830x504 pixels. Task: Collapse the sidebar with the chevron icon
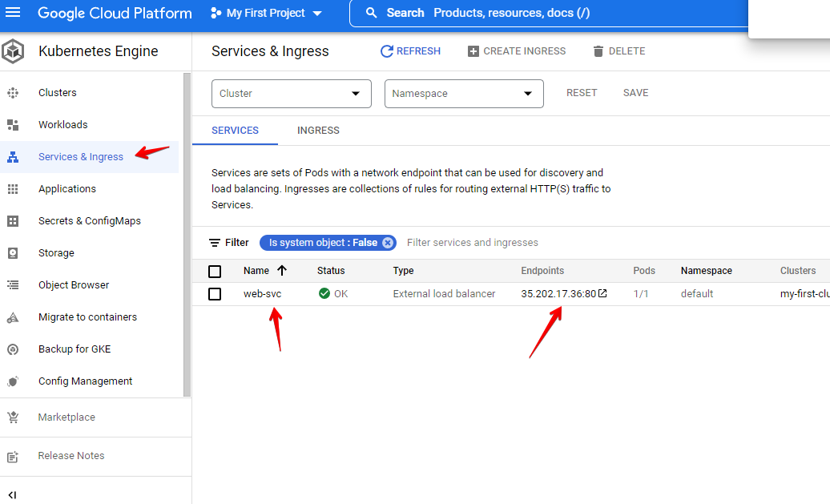coord(13,495)
